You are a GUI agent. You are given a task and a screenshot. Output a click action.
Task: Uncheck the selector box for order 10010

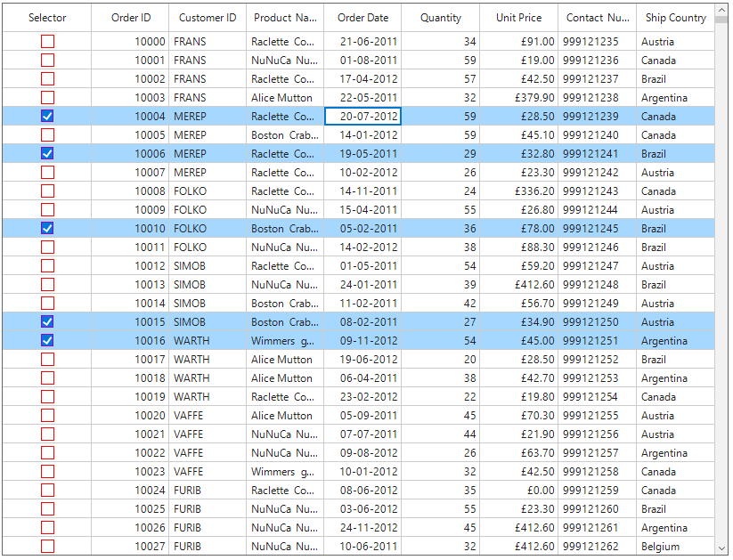[x=47, y=228]
